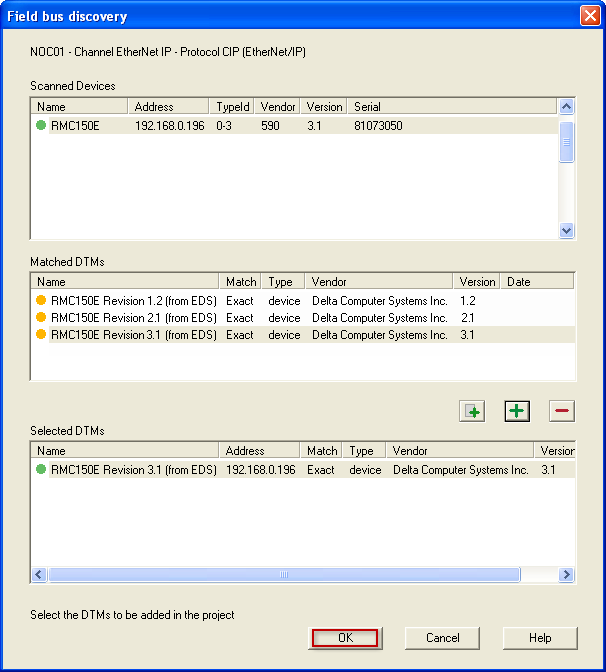
Task: Click Type header in Selected DTMs
Action: 364,450
